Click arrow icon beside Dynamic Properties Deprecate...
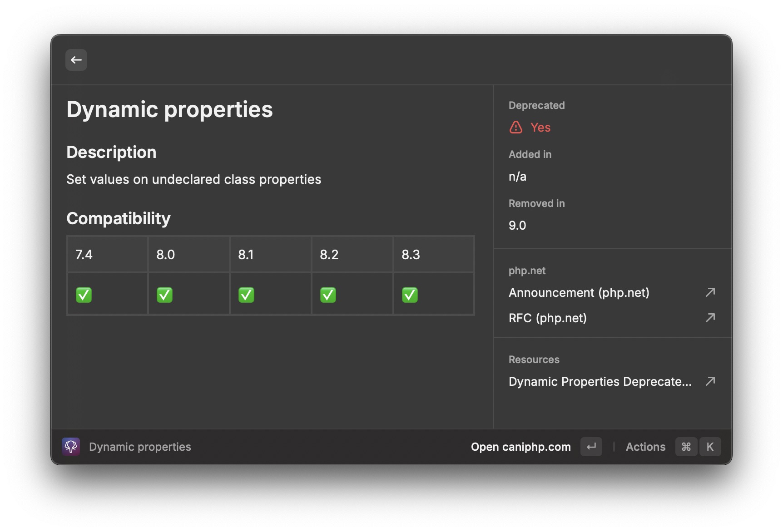 pyautogui.click(x=710, y=381)
